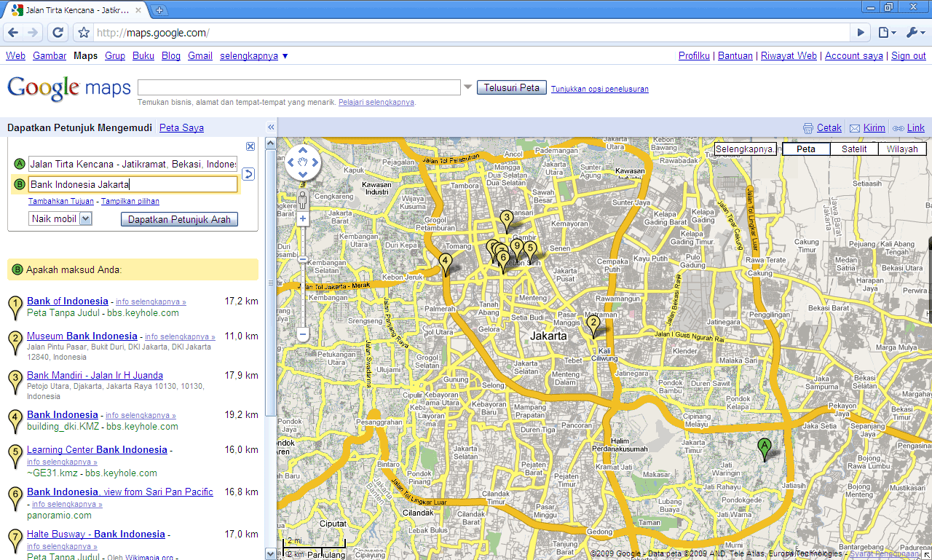932x560 pixels.
Task: Go back with browser back arrow
Action: click(x=13, y=33)
